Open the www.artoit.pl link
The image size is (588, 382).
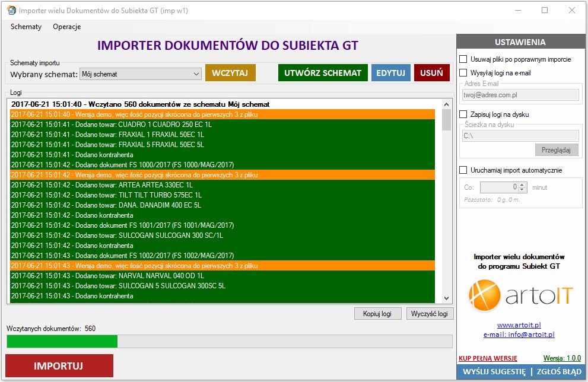[519, 326]
